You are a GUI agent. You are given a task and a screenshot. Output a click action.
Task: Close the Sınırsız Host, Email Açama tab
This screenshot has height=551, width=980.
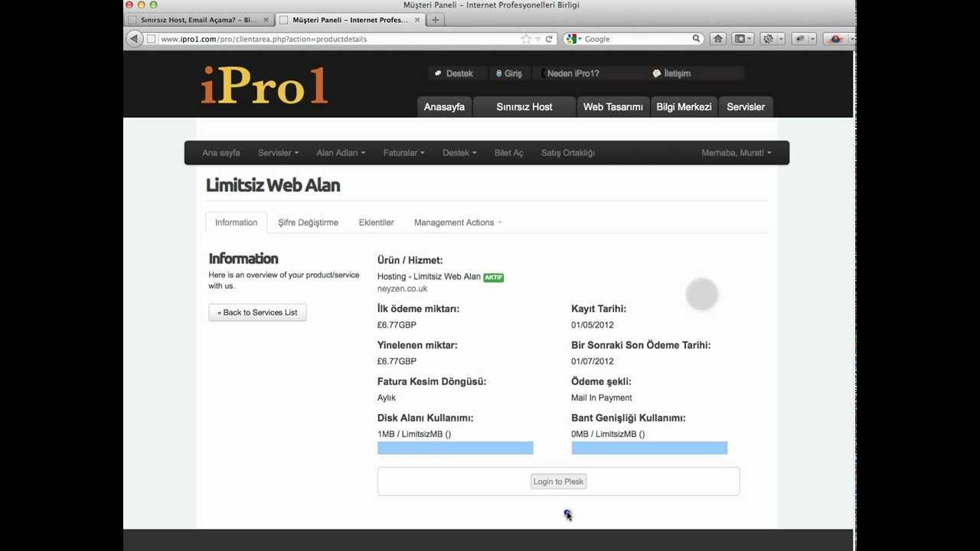pos(266,20)
